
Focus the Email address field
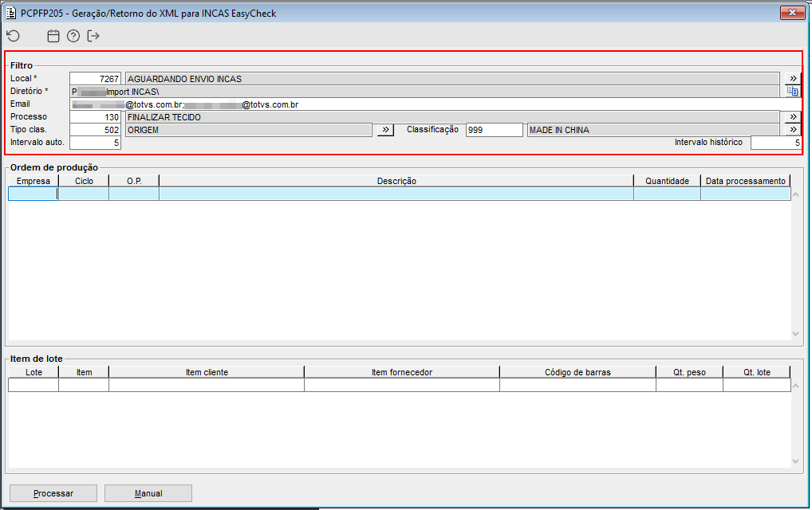pyautogui.click(x=435, y=104)
